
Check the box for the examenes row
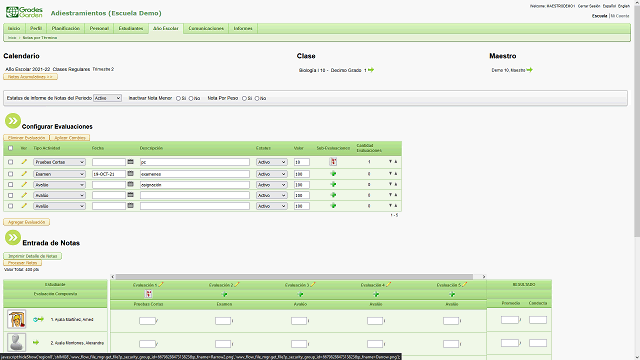click(11, 174)
